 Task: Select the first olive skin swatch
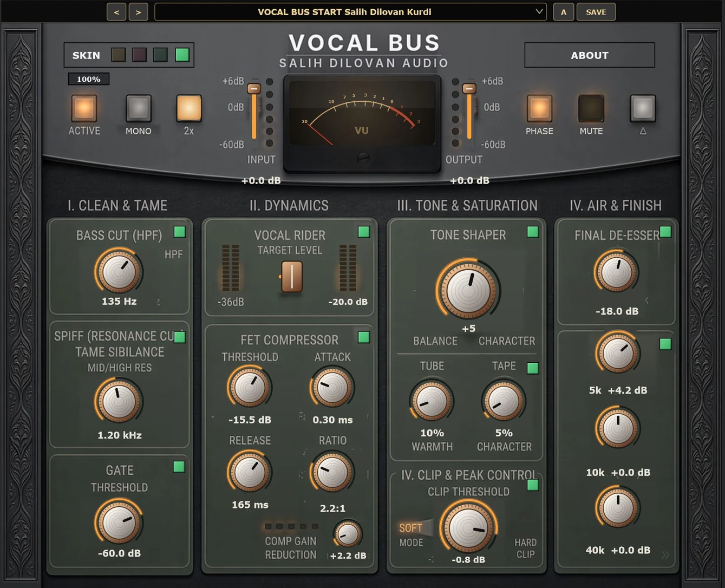[119, 55]
